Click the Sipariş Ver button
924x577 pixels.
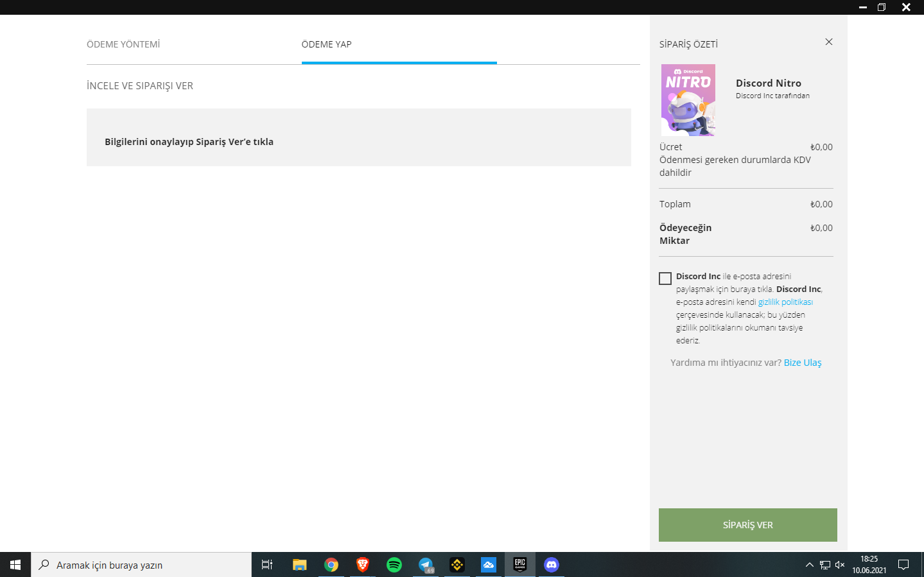pos(748,525)
